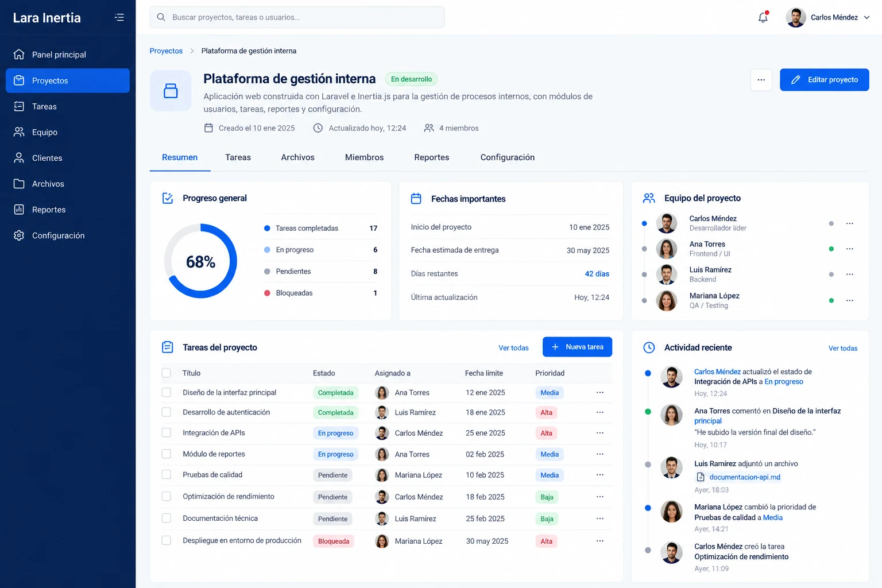
Task: Check the Diseño de la interfaz principal task
Action: (x=167, y=393)
